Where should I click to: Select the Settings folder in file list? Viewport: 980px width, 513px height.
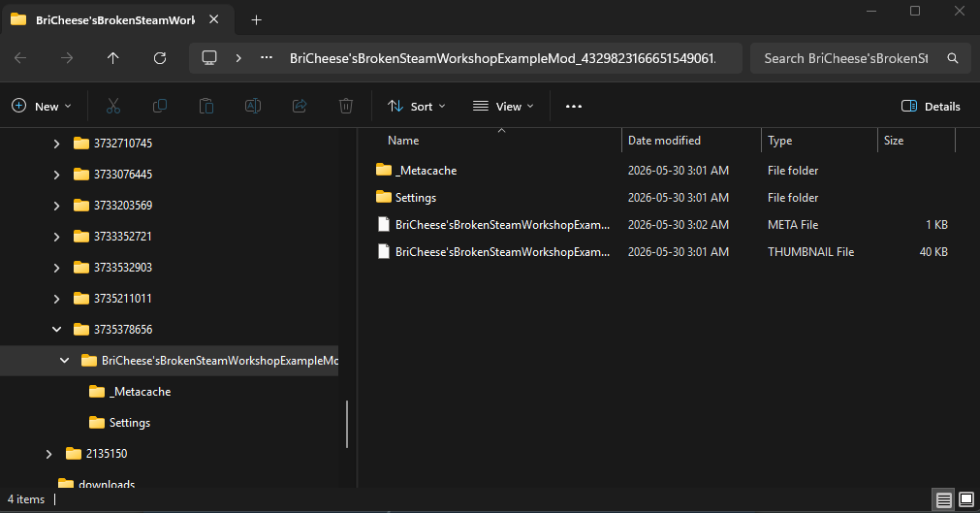(416, 198)
